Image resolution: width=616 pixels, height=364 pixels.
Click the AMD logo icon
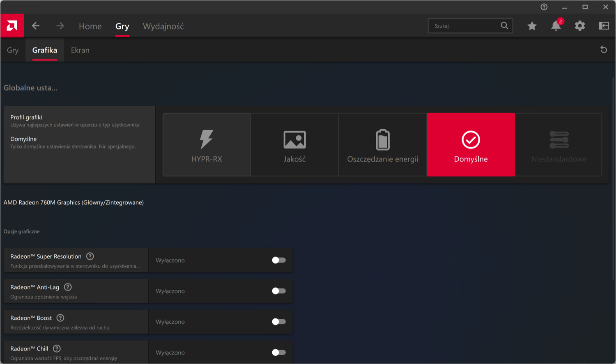[12, 26]
